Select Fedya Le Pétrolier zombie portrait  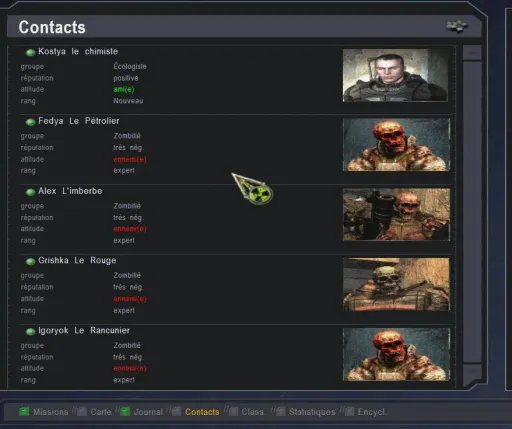(x=396, y=145)
